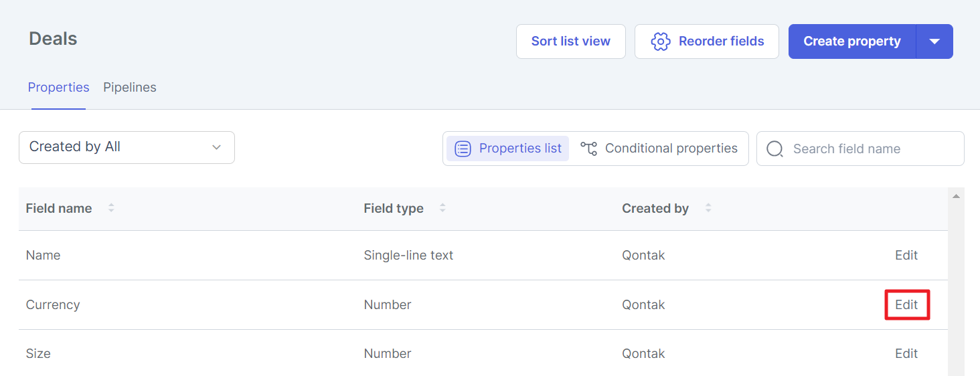The image size is (980, 376).
Task: Click Edit for the Size row
Action: (906, 354)
